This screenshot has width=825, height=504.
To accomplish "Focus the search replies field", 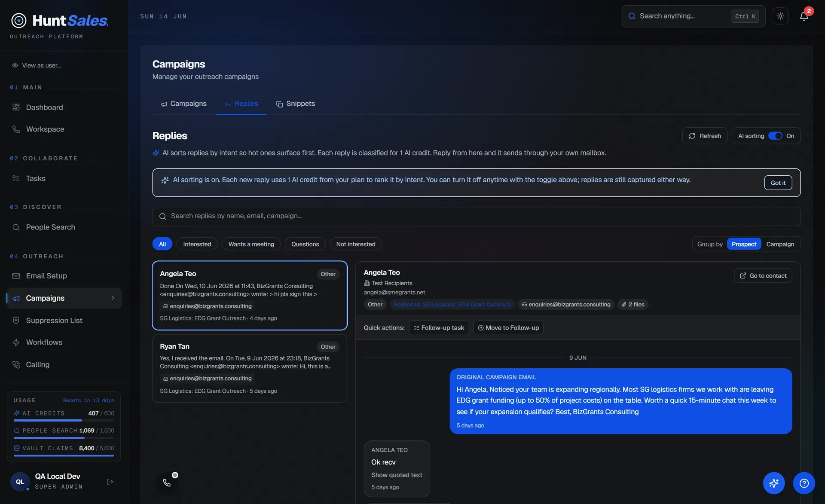I will click(476, 216).
